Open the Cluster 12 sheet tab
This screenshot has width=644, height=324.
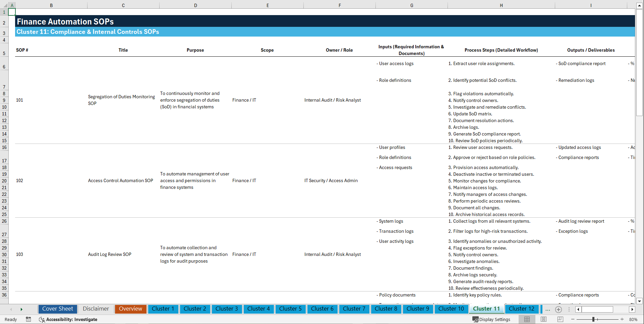coord(522,309)
